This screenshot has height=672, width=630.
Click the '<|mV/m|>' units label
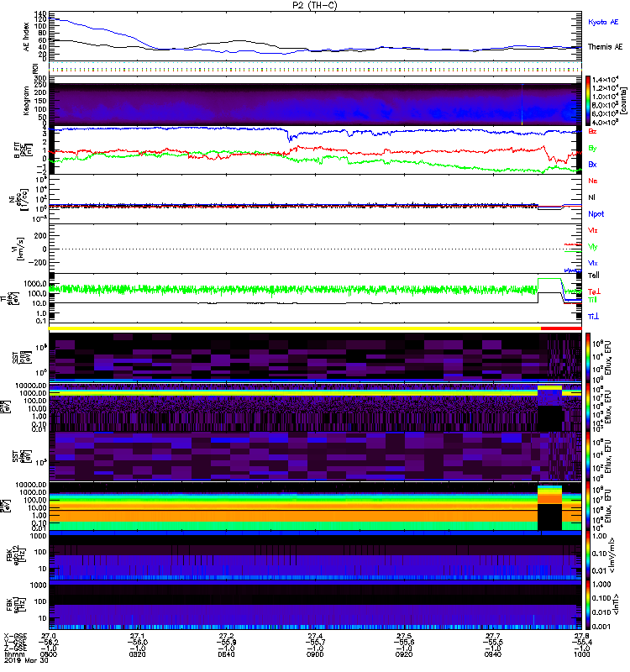pos(613,555)
